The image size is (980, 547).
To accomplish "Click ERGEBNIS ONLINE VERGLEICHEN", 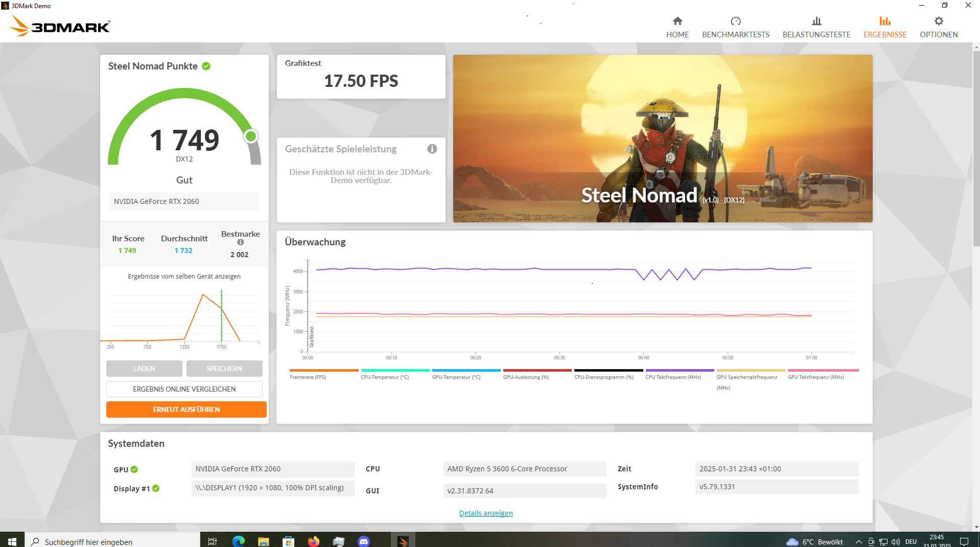I will (x=184, y=389).
